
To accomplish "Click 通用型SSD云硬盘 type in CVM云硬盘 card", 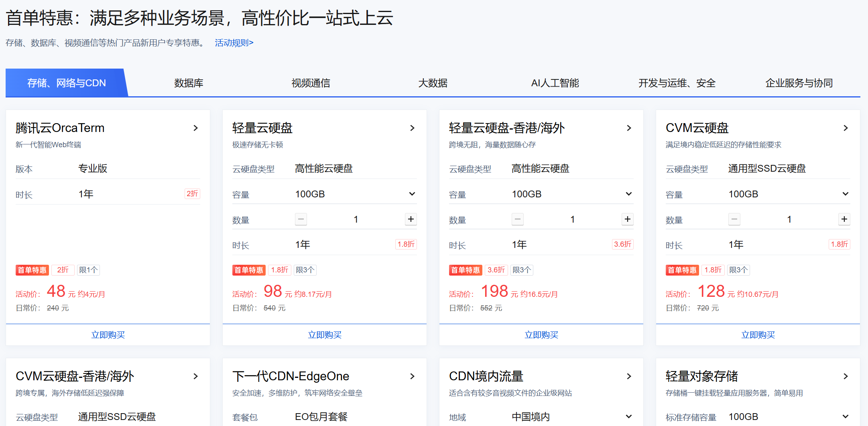I will [767, 168].
